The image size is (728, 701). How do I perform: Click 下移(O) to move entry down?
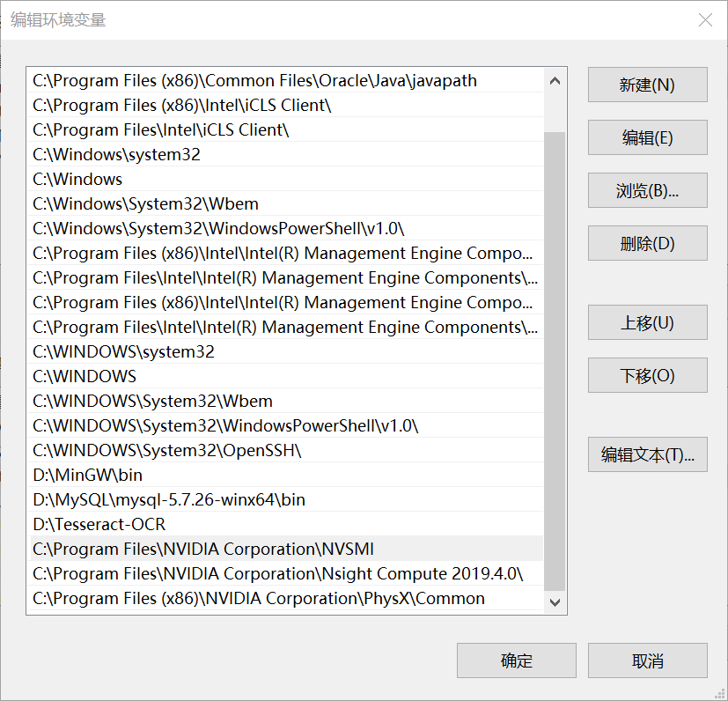tap(647, 375)
